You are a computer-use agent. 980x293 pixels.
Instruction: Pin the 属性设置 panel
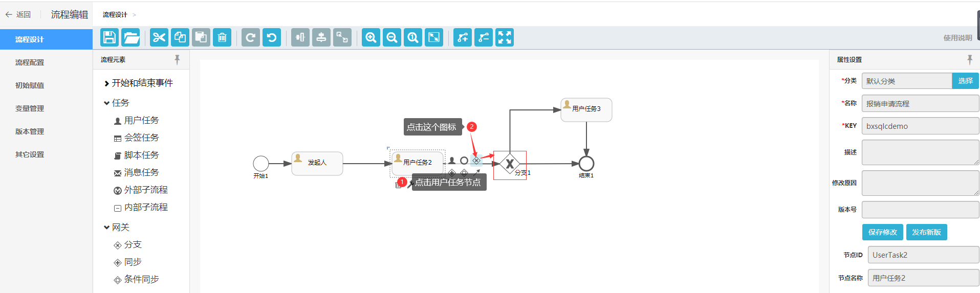tap(969, 60)
